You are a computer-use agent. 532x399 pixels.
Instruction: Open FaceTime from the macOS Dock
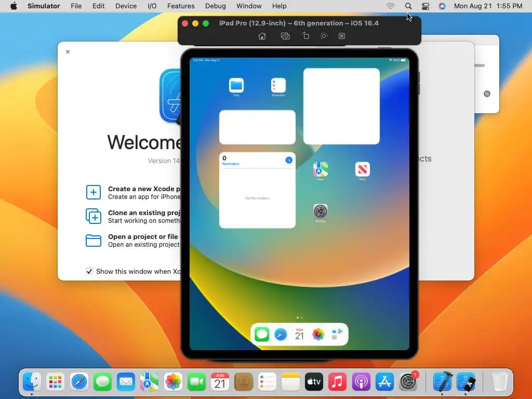(196, 382)
